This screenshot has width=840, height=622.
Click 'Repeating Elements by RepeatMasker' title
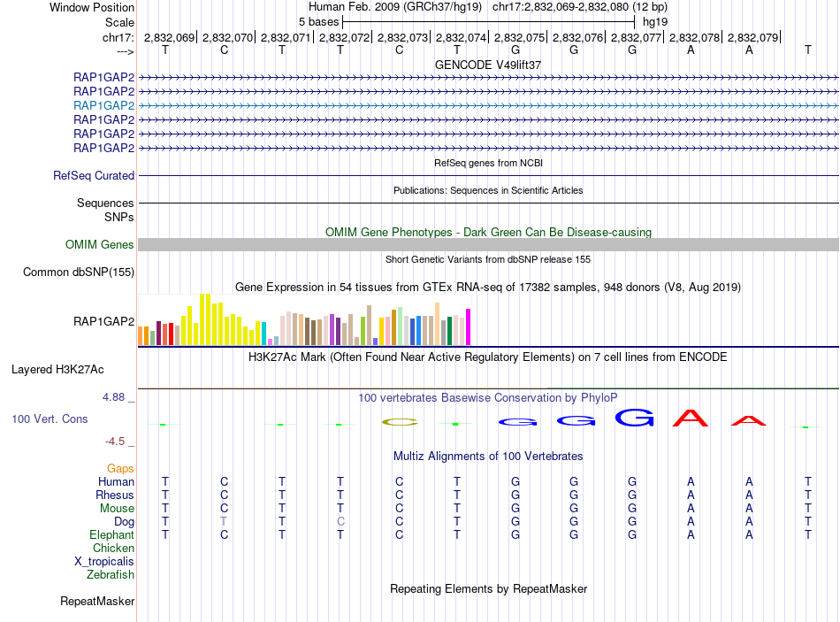click(488, 588)
